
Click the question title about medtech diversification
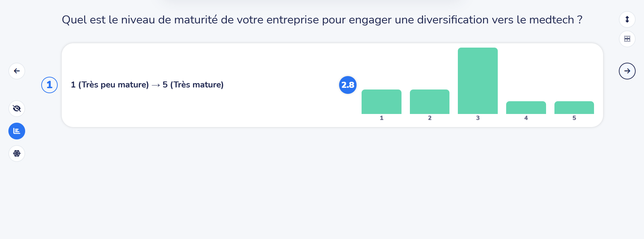322,20
